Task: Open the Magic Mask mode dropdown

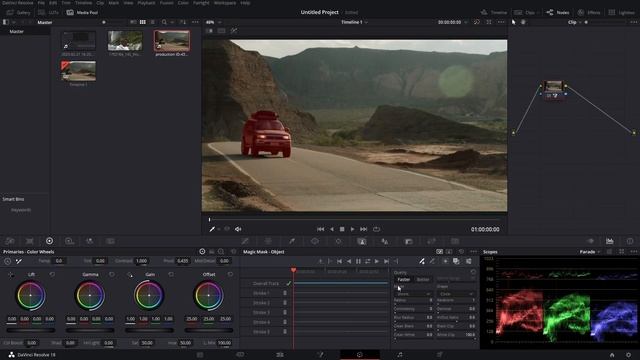Action: (413, 294)
